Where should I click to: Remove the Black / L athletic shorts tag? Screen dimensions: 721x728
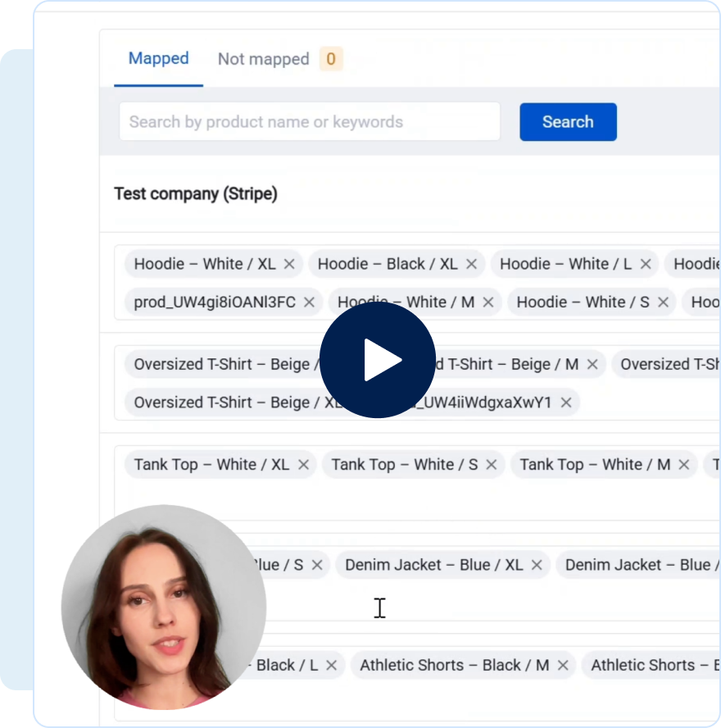point(331,666)
